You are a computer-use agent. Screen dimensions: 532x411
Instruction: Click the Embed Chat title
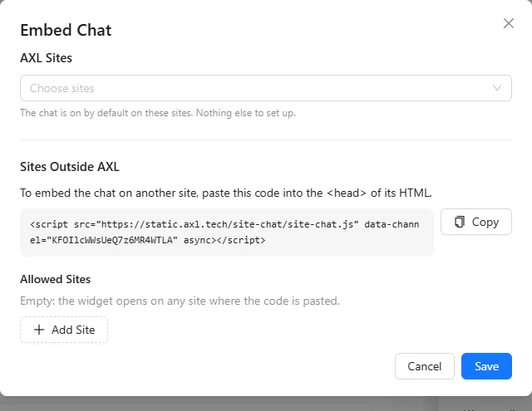[66, 30]
